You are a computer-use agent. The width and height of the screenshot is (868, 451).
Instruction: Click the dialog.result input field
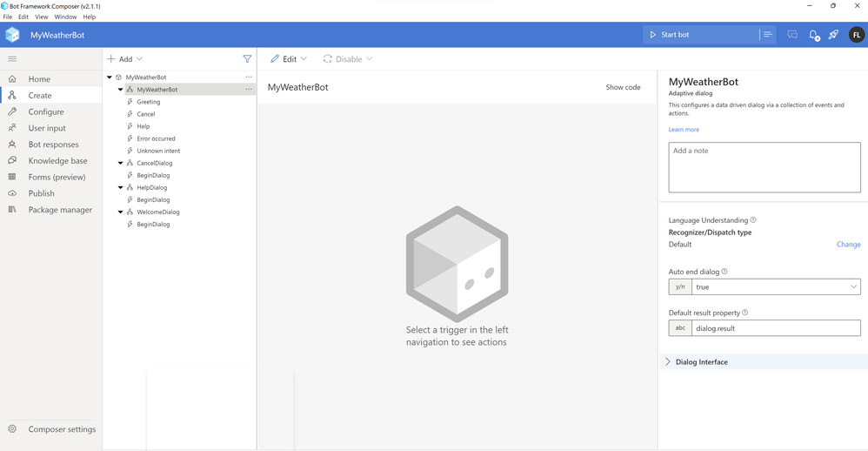point(776,328)
